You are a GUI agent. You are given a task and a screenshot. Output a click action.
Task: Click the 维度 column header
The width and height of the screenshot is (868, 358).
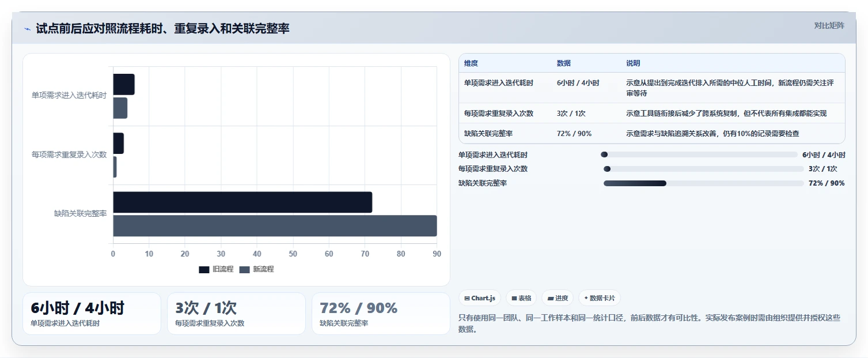471,63
